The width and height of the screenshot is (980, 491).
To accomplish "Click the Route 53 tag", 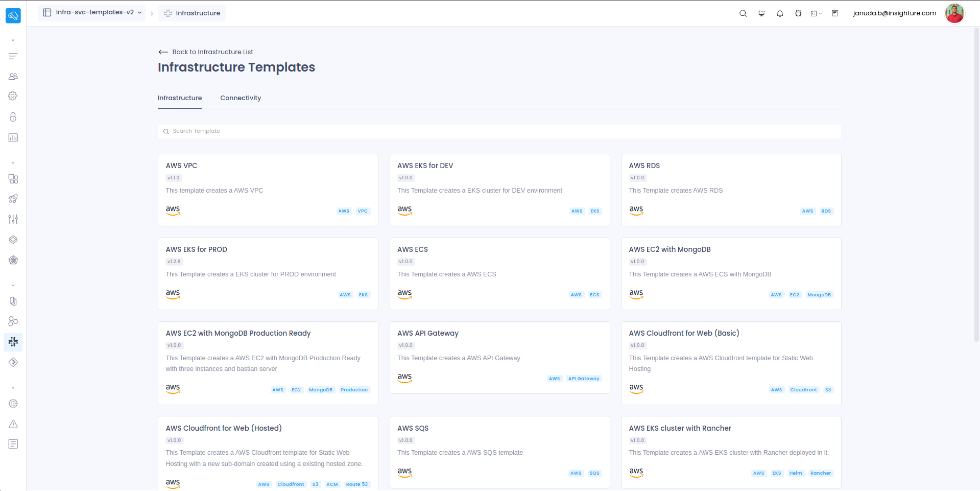I will (357, 484).
